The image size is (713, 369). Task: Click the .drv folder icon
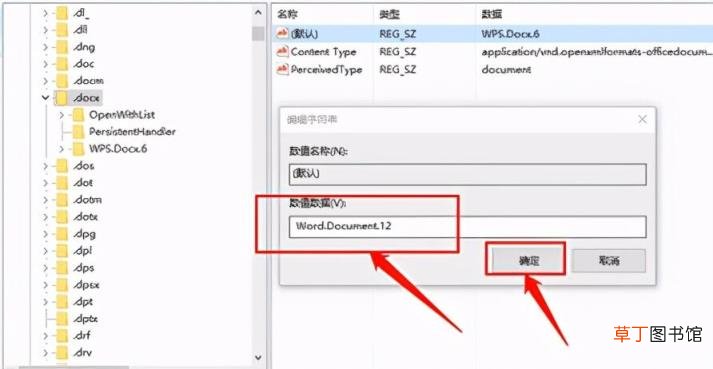[x=62, y=353]
